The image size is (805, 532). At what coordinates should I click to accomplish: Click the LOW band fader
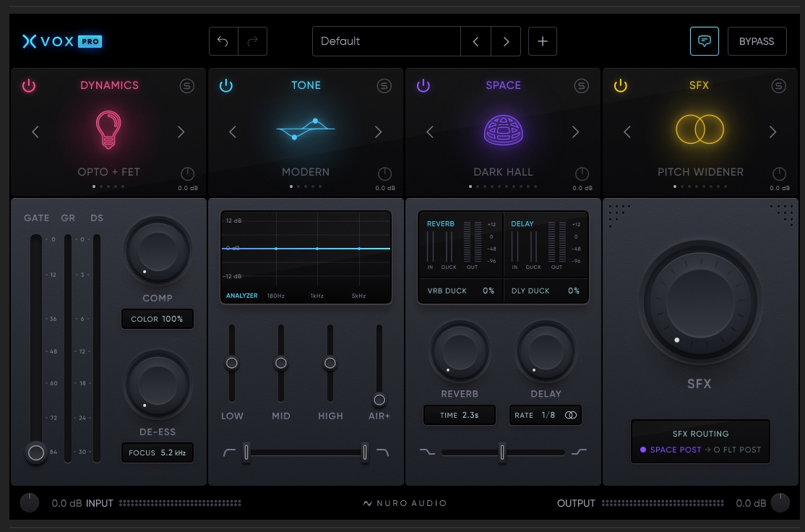click(x=231, y=363)
